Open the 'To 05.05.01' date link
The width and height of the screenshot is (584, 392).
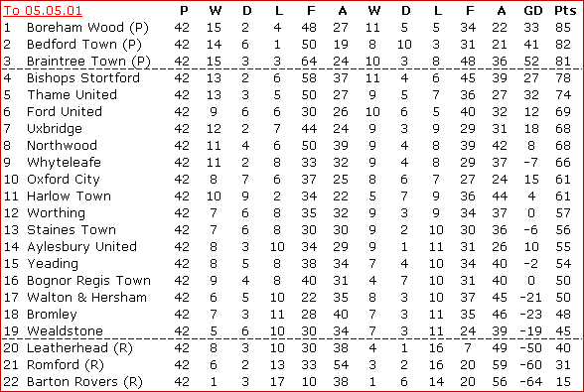coord(43,11)
